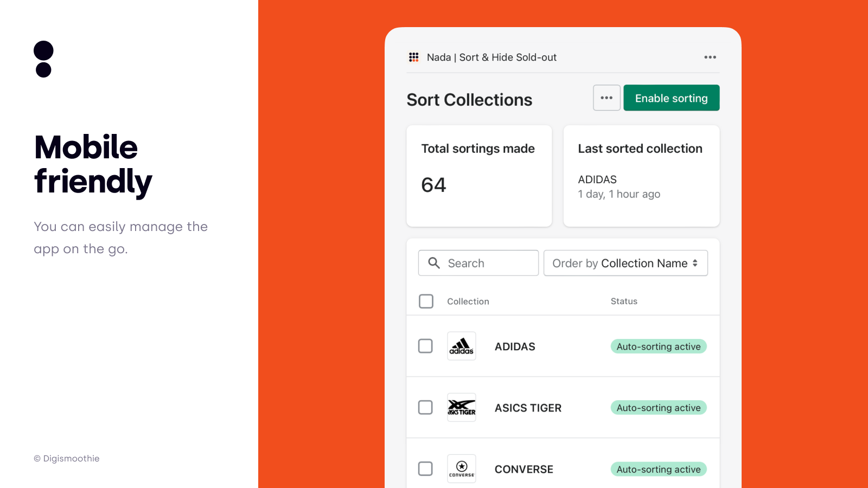This screenshot has width=868, height=488.
Task: Toggle the select-all collections checkbox
Action: click(x=426, y=301)
